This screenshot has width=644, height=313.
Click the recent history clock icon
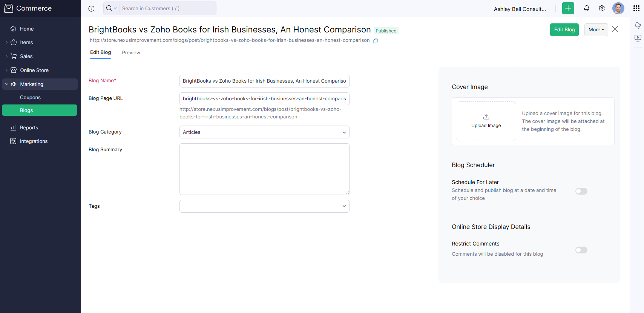coord(91,9)
